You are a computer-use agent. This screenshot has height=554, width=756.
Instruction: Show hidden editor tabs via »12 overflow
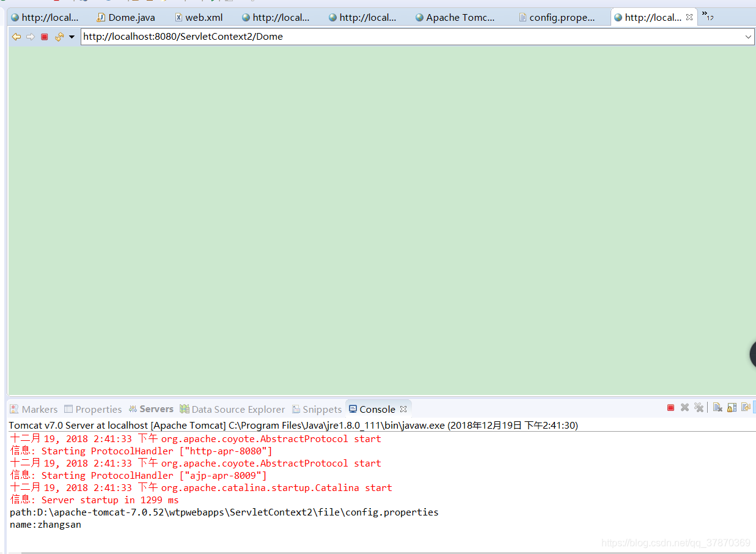[x=707, y=17]
